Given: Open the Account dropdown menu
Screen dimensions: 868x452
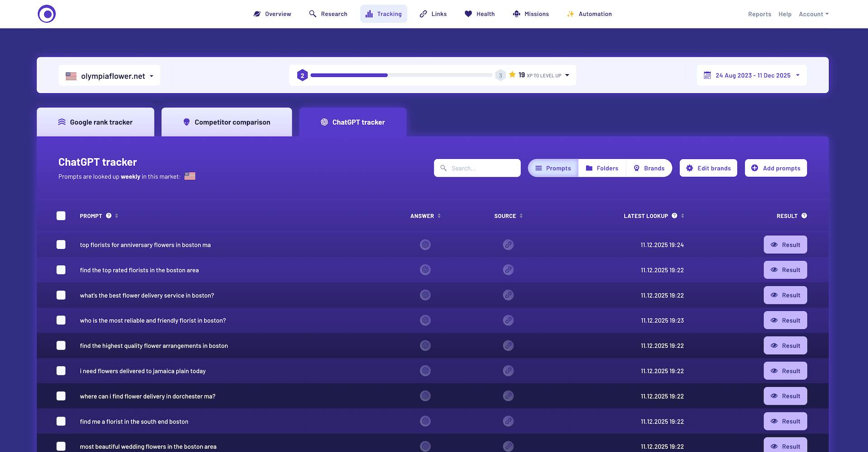Looking at the screenshot, I should coord(813,14).
